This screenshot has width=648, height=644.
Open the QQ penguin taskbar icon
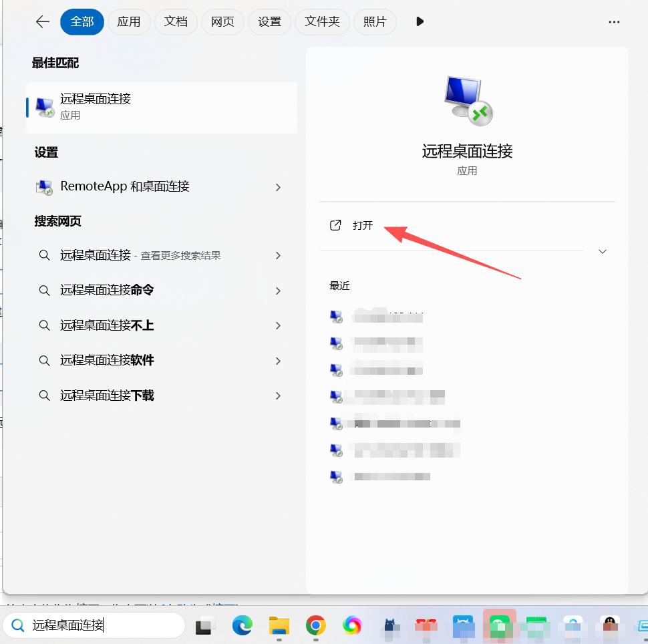pyautogui.click(x=609, y=625)
